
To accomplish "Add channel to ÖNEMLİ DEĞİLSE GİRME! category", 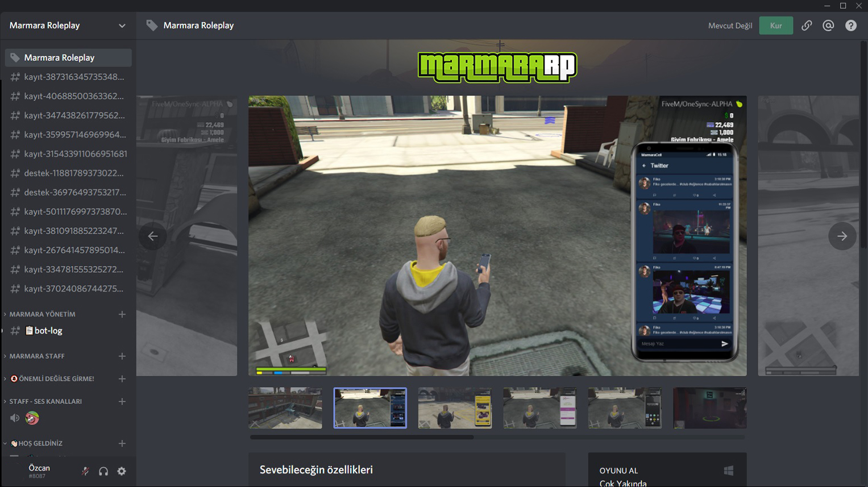I will coord(122,379).
